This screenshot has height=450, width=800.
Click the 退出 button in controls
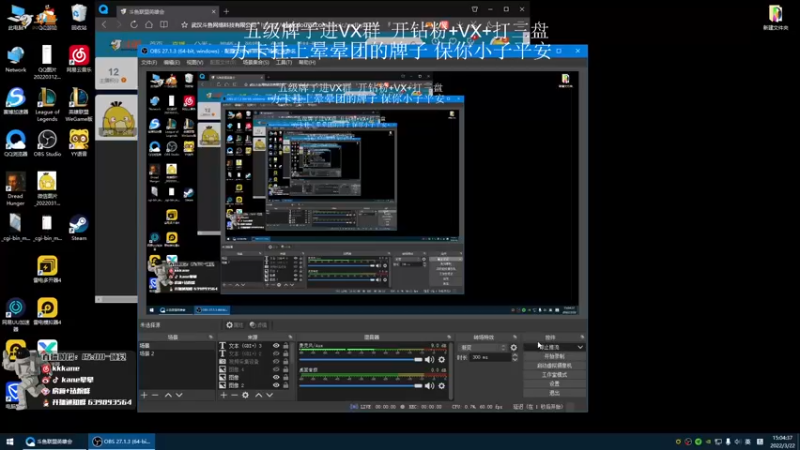click(x=554, y=393)
